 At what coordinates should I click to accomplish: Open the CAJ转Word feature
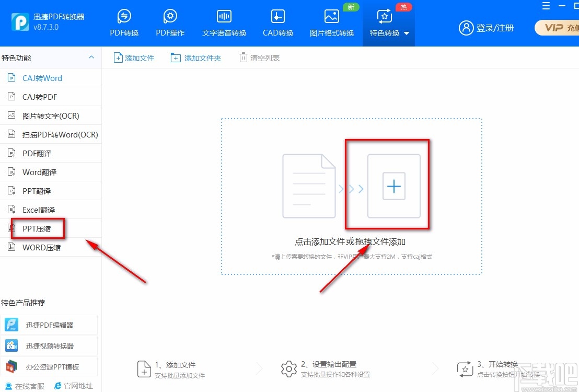click(x=42, y=78)
